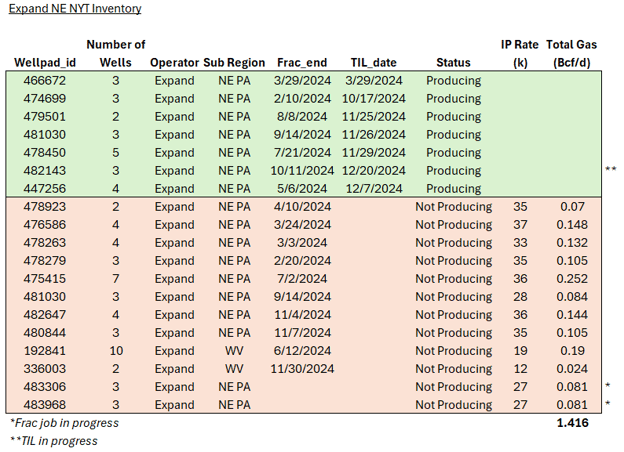Select IP Rate 12 in row 336003

point(520,369)
